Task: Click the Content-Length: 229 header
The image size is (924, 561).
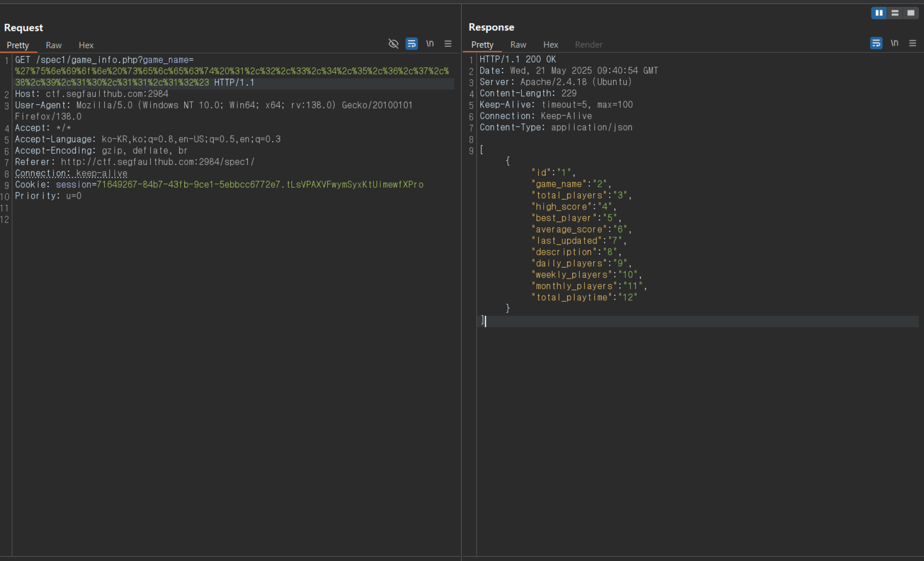Action: (x=528, y=93)
